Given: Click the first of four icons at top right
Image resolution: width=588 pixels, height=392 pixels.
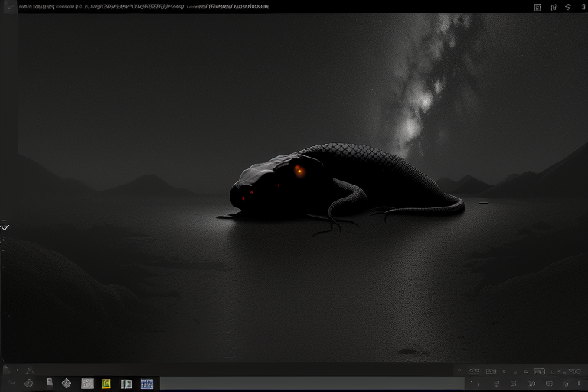Looking at the screenshot, I should (537, 7).
